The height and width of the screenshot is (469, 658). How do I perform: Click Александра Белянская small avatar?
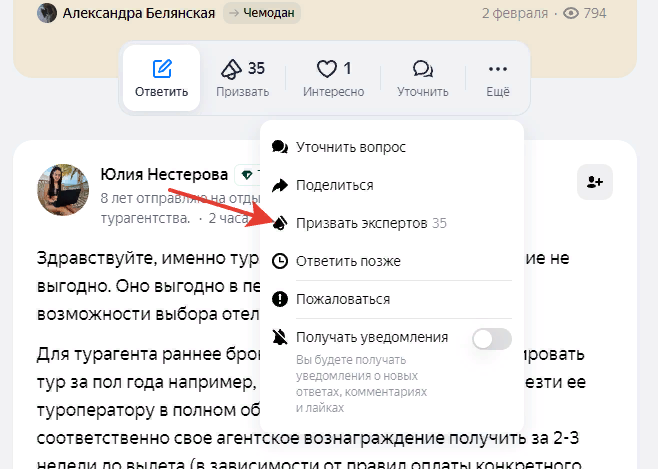coord(47,13)
